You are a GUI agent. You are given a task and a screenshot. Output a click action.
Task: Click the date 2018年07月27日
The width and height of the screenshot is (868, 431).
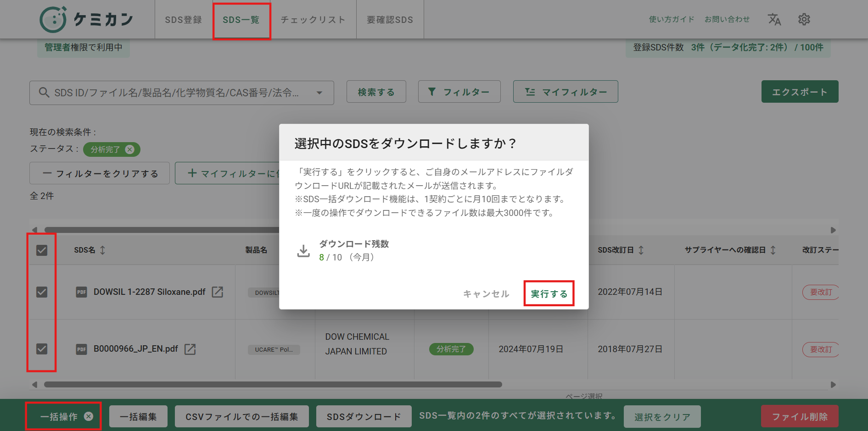630,349
